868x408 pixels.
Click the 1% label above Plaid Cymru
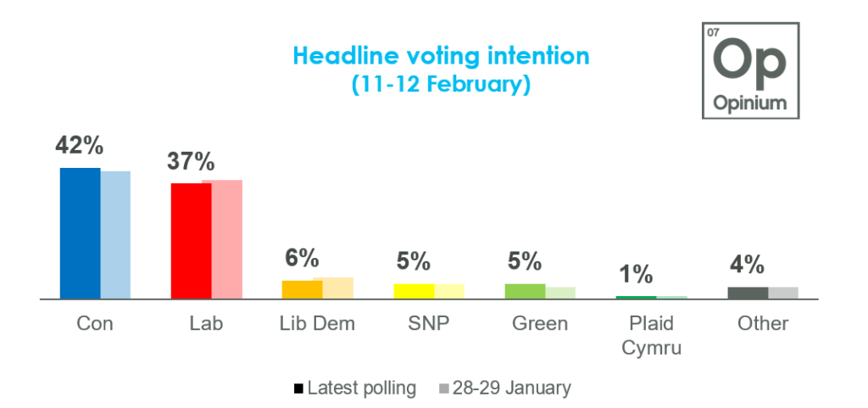click(636, 274)
